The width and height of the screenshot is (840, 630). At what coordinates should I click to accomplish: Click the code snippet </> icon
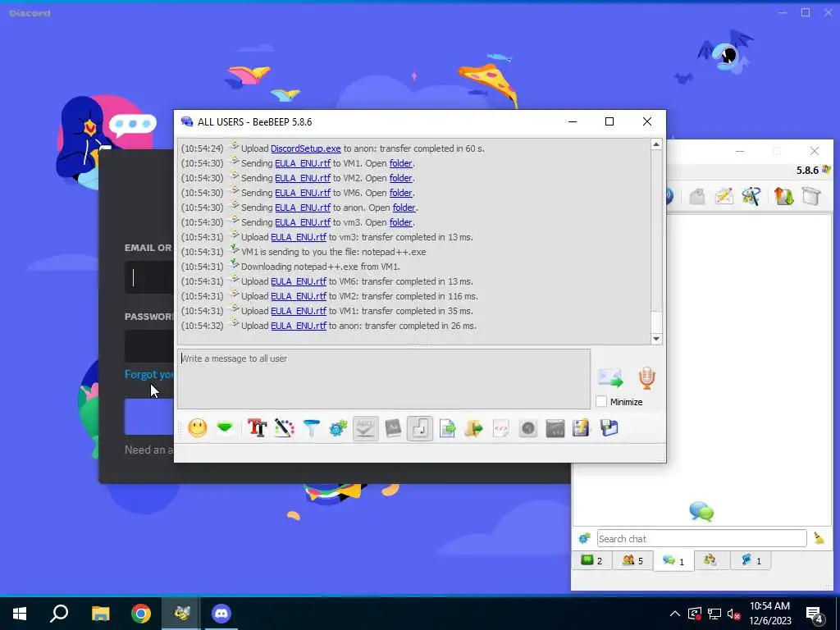(x=501, y=428)
